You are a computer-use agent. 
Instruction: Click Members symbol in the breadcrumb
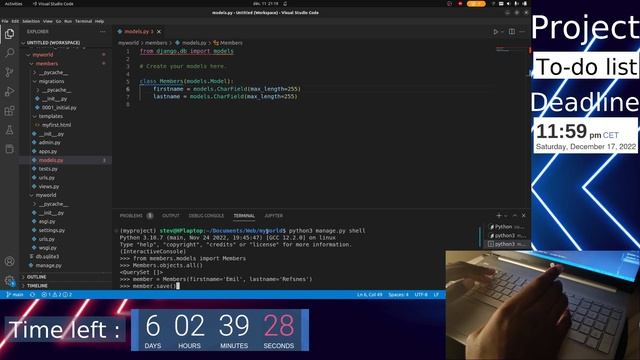tap(228, 43)
